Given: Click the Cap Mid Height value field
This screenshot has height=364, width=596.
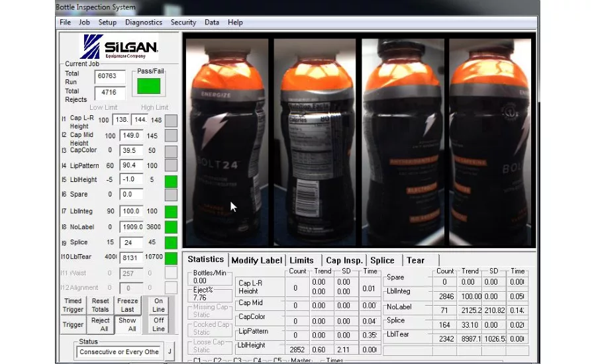Looking at the screenshot, I should [x=131, y=135].
